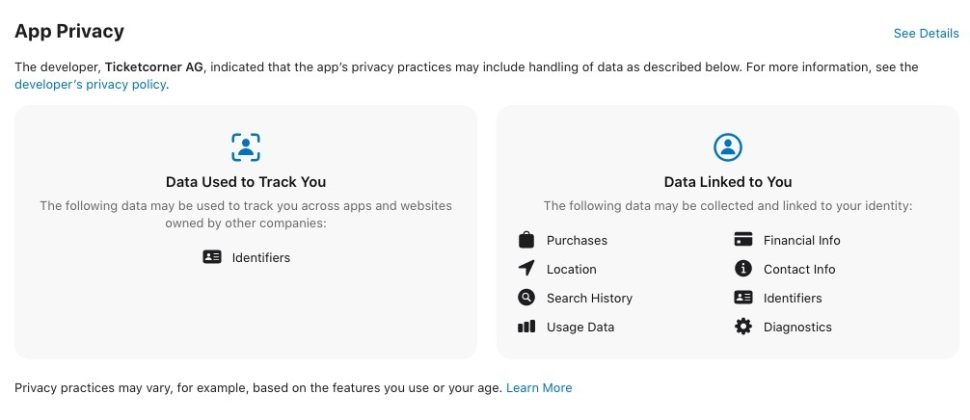Click the Search History magnifier icon

[x=526, y=298]
